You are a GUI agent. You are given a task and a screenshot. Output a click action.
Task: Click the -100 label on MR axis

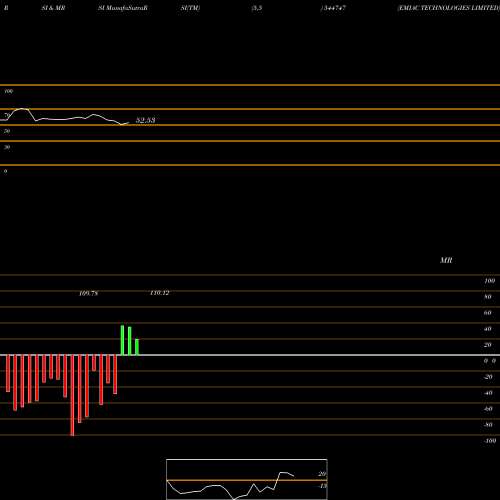point(490,441)
